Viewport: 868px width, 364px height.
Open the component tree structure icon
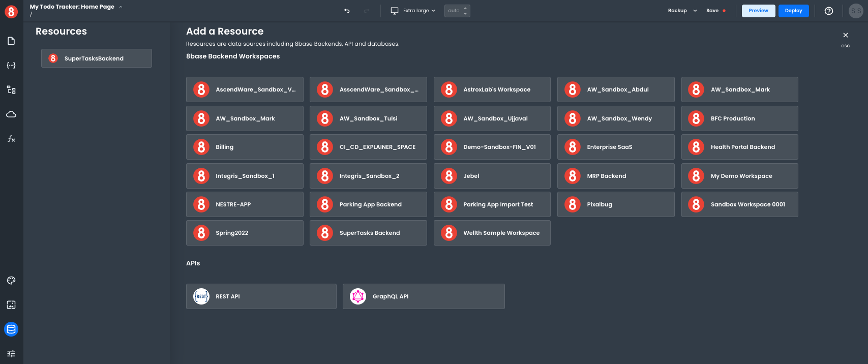(11, 90)
